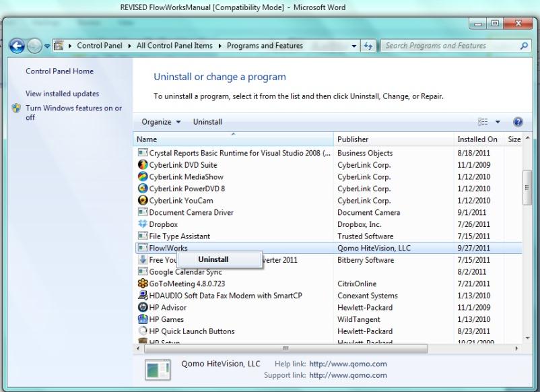Open View installed updates link
The height and width of the screenshot is (392, 540).
pos(63,94)
